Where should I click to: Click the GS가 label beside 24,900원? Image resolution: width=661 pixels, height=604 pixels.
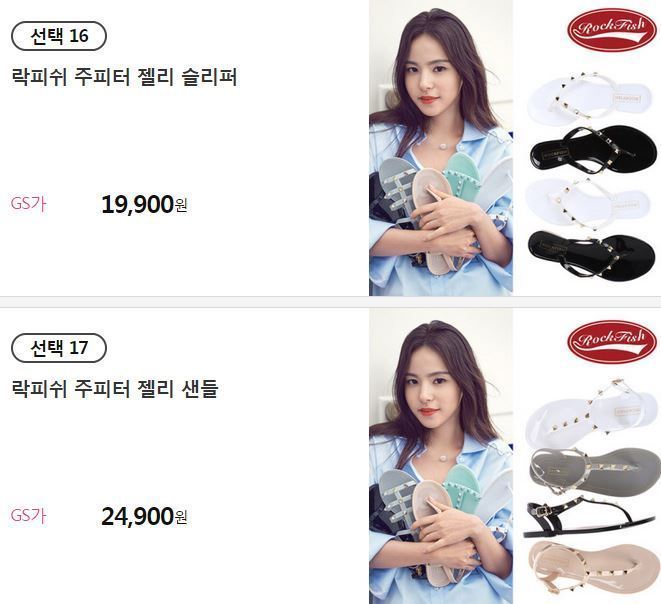(x=28, y=516)
